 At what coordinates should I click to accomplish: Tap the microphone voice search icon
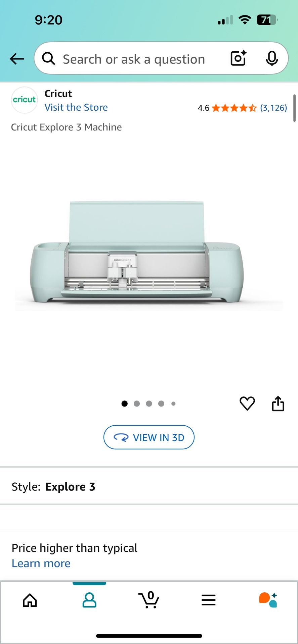pos(272,58)
